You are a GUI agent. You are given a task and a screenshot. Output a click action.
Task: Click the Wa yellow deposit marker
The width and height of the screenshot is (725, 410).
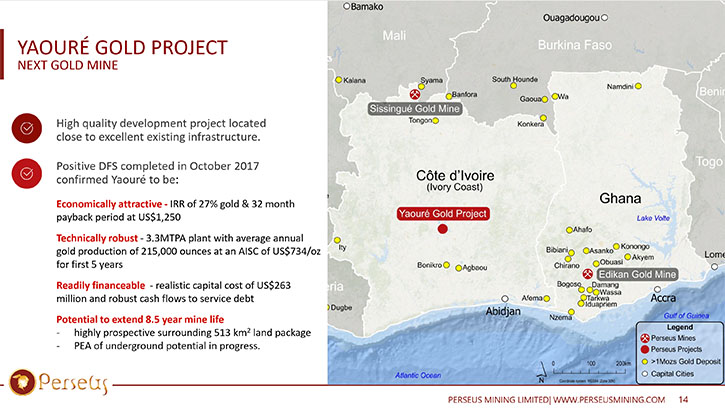point(554,96)
